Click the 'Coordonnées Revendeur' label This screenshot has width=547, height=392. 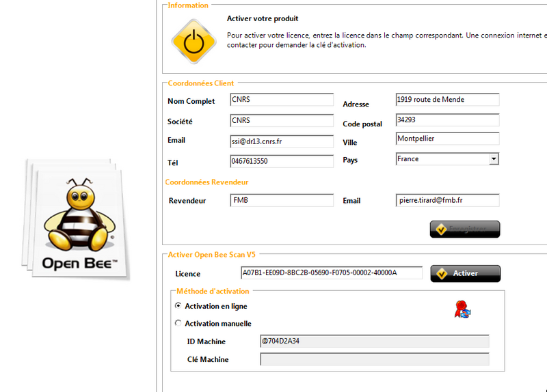206,182
